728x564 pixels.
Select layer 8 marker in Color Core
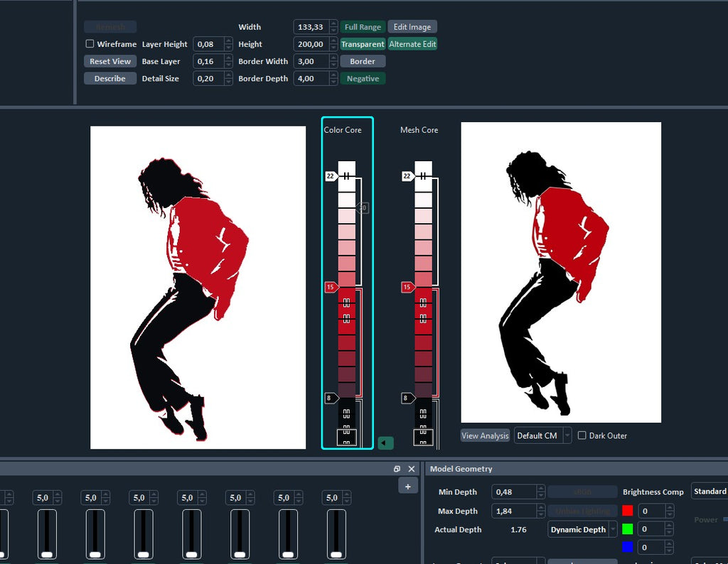click(331, 398)
